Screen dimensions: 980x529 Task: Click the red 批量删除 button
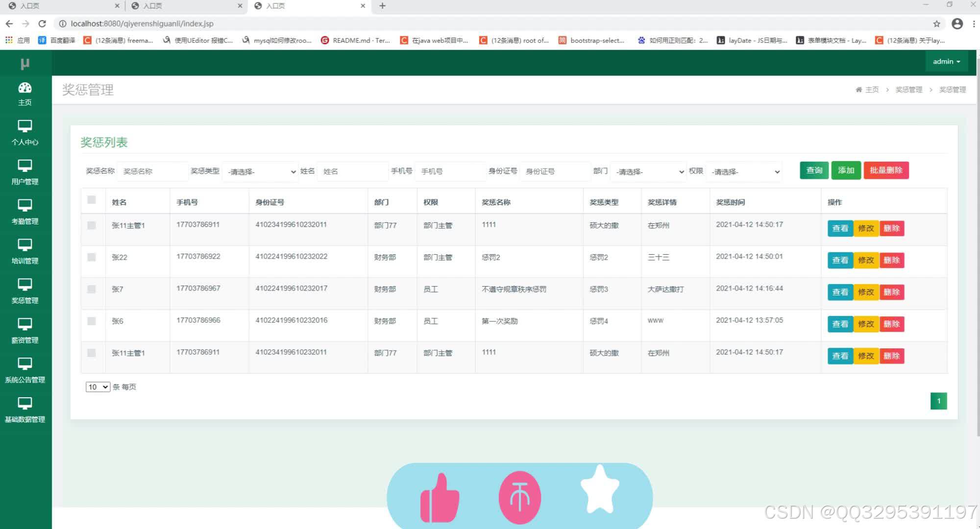(886, 170)
